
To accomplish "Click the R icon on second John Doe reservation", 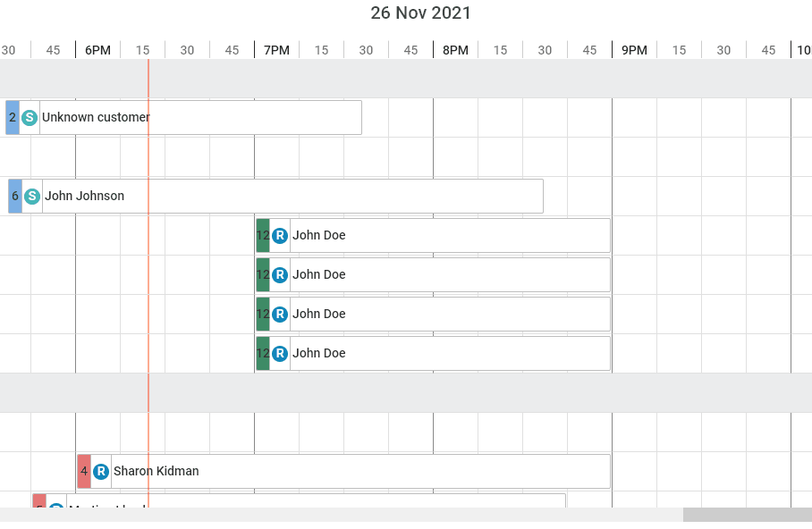I will (280, 274).
